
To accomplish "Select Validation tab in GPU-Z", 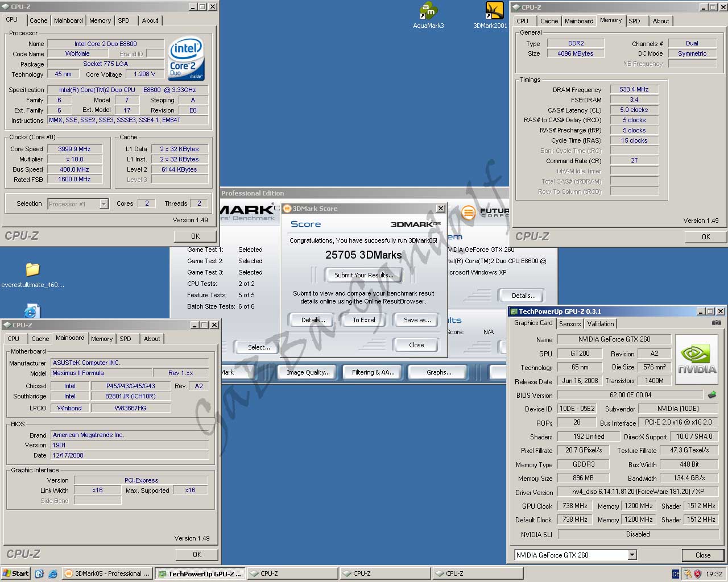I will pos(601,324).
